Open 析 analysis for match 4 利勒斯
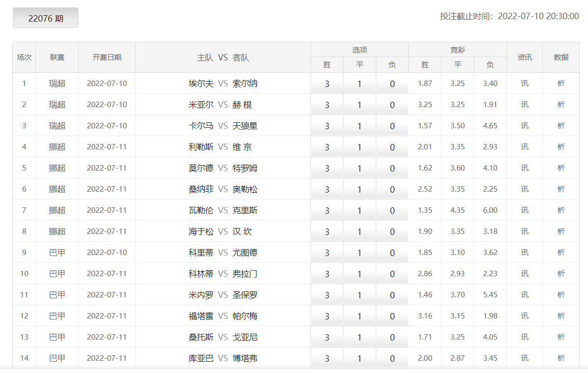 coord(561,147)
